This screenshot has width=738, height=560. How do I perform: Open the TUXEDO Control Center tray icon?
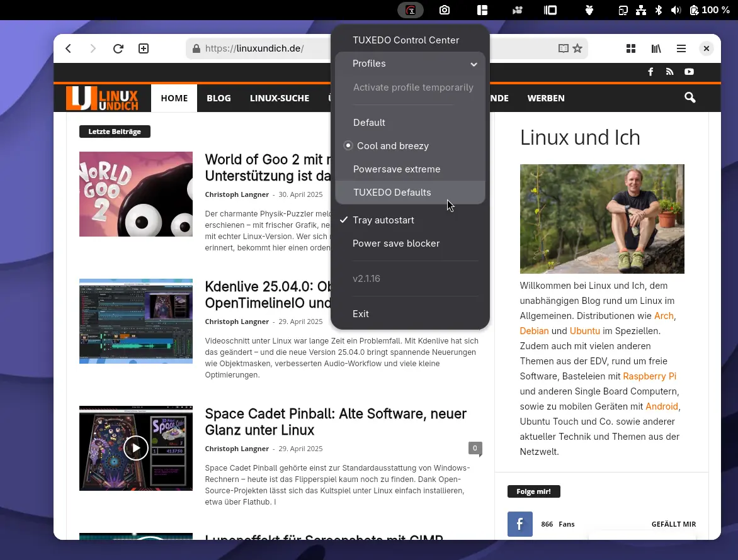pos(410,10)
